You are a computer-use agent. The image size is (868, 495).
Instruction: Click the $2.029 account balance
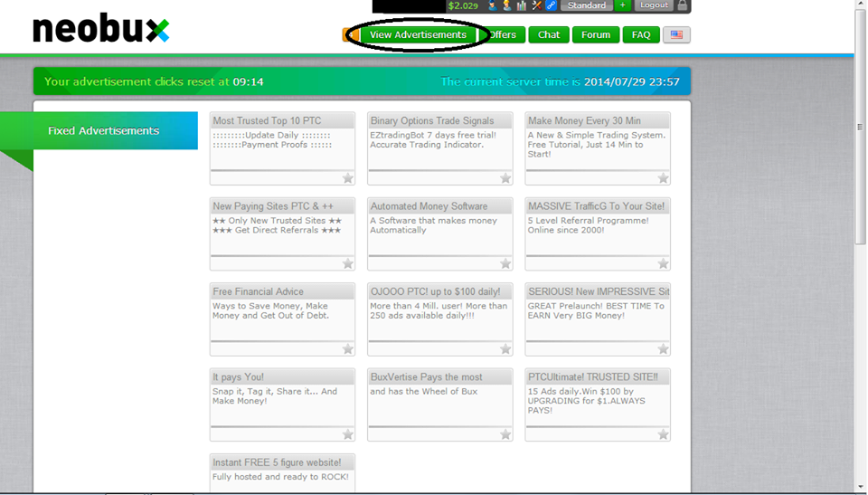(x=463, y=5)
